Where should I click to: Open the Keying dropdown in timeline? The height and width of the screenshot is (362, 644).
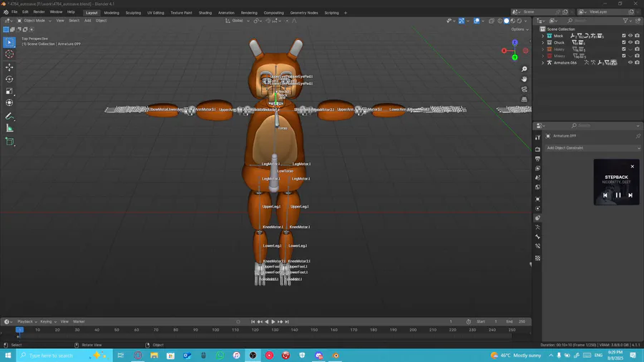click(x=48, y=322)
